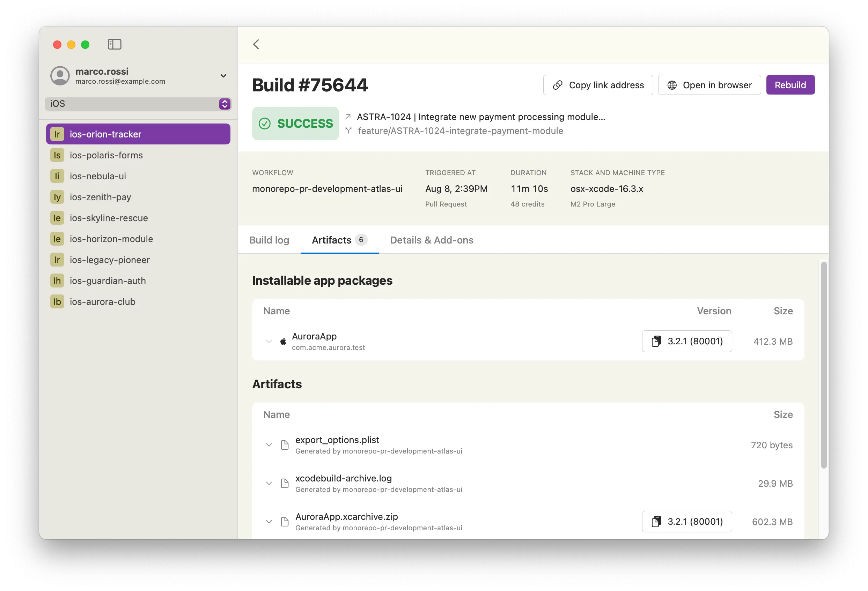Screen dimensions: 868x591
Task: Open the marco.rossi account dropdown chevron
Action: pyautogui.click(x=223, y=76)
